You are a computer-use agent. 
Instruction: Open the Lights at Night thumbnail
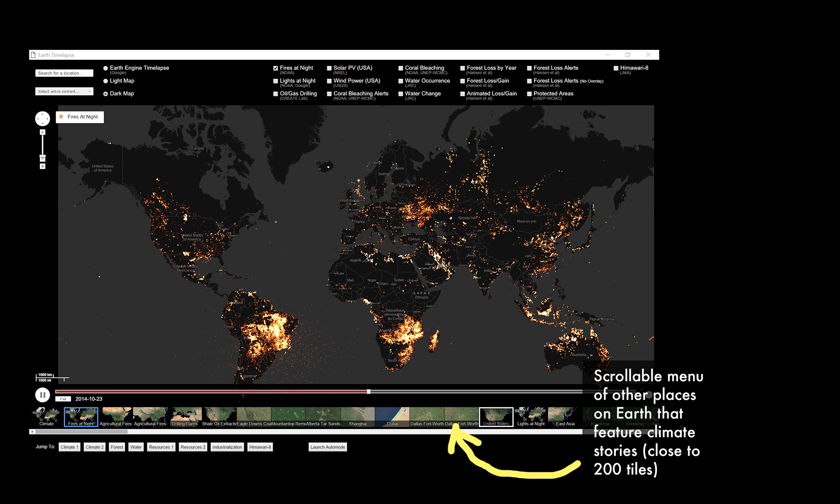click(531, 417)
